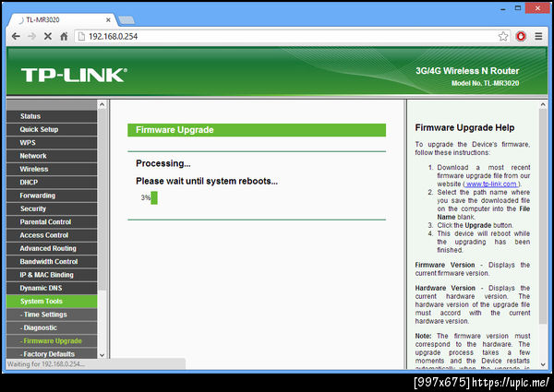This screenshot has height=392, width=554.
Task: Click the TP-LINK logo
Action: point(74,75)
